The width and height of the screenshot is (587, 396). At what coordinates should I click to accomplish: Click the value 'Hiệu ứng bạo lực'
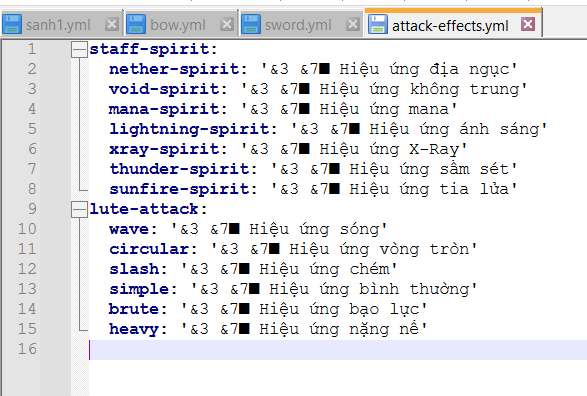click(340, 310)
